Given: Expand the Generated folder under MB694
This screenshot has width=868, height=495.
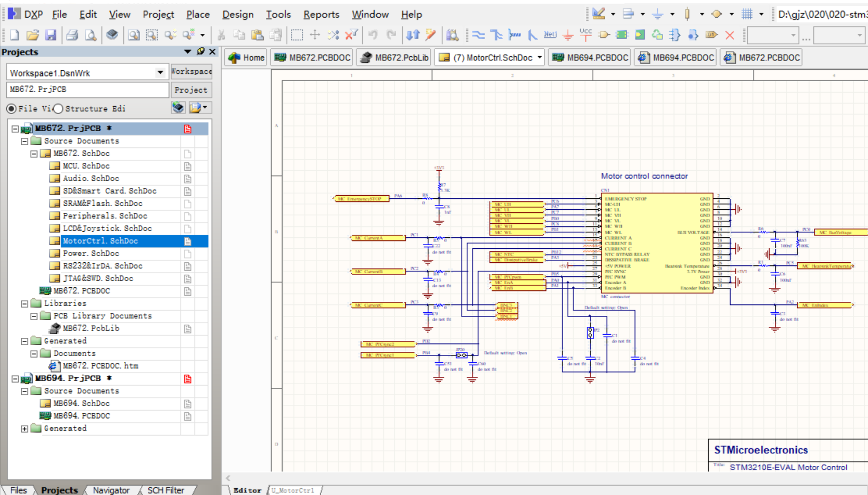Looking at the screenshot, I should [24, 428].
